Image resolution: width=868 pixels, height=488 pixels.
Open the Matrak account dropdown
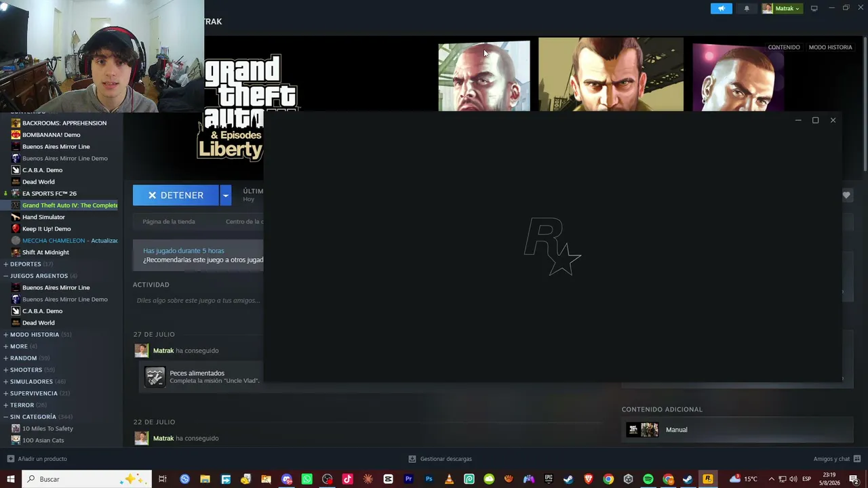coord(781,8)
